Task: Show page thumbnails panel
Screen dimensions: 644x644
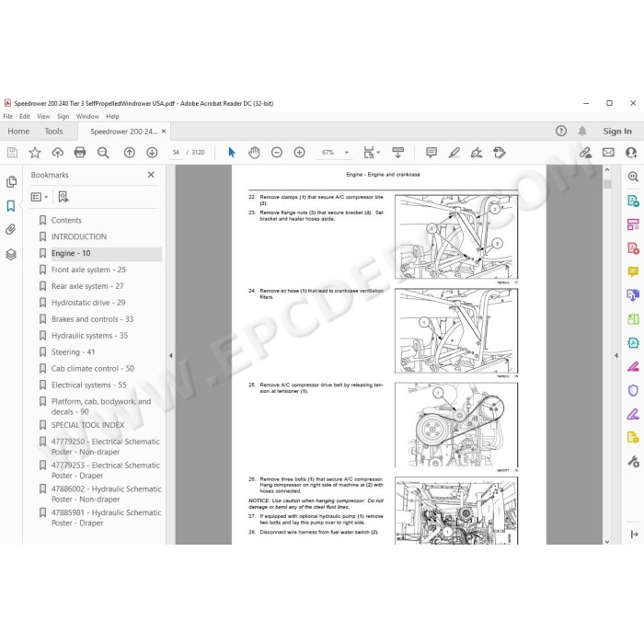Action: (11, 181)
